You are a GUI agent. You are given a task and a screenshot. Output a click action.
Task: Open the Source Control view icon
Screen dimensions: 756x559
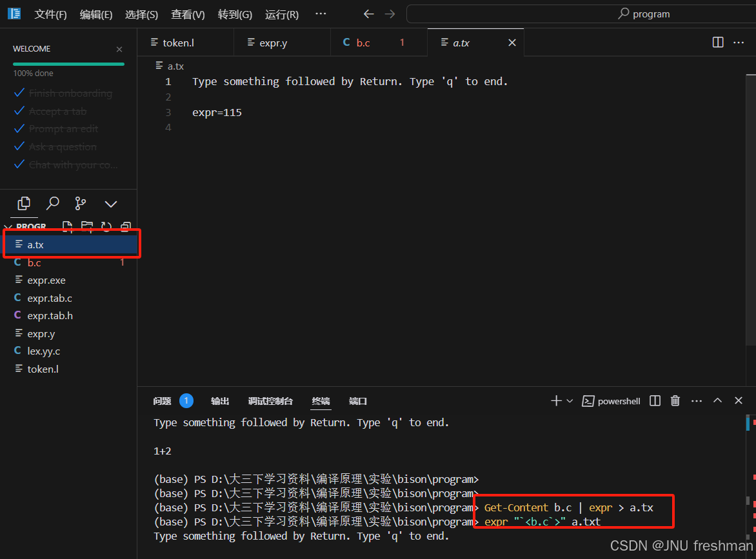(x=81, y=204)
